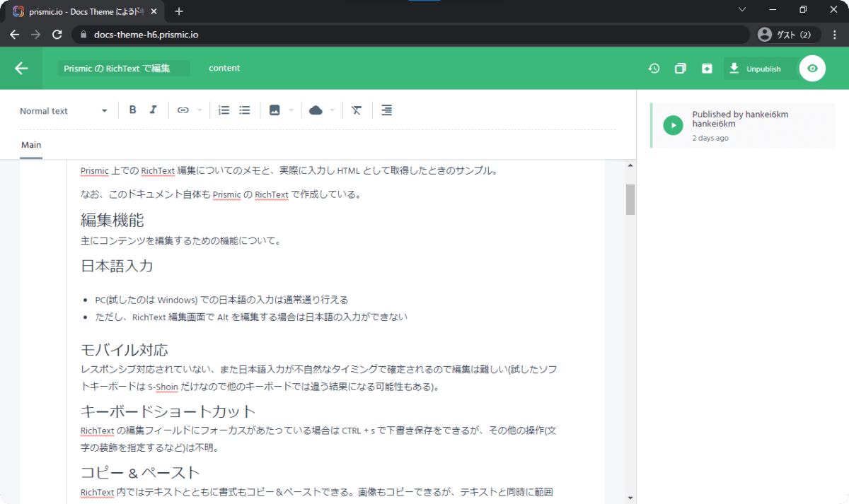
Task: Toggle right-to-left text alignment
Action: point(386,110)
